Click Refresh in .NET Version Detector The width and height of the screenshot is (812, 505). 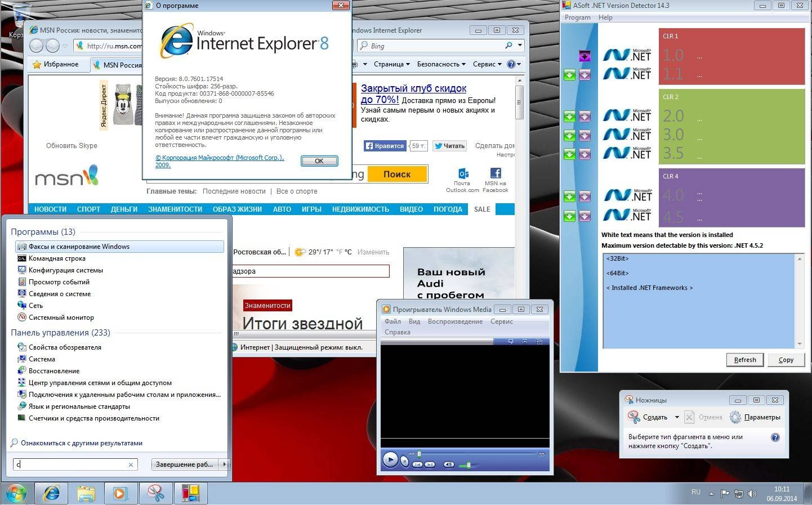[x=745, y=360]
